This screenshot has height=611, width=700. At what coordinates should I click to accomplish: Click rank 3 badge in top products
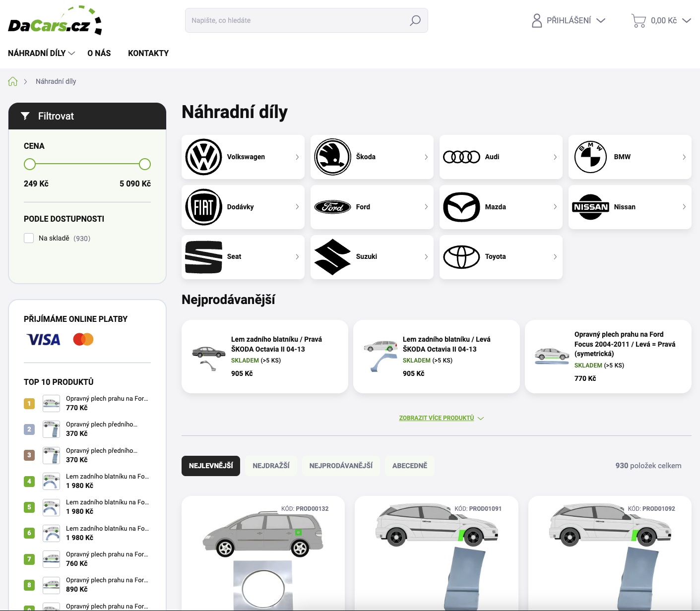(x=29, y=455)
